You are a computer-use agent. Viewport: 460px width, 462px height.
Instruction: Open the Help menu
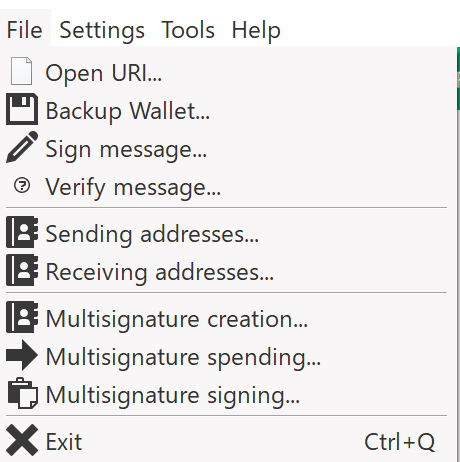tap(256, 30)
